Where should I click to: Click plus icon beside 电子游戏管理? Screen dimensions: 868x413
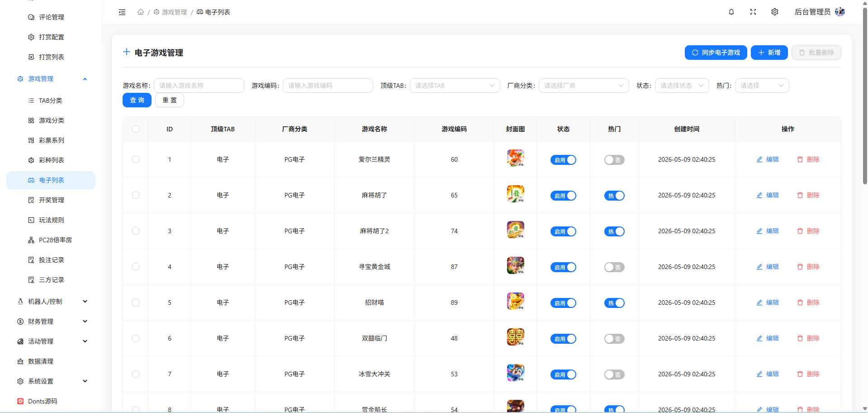point(127,52)
